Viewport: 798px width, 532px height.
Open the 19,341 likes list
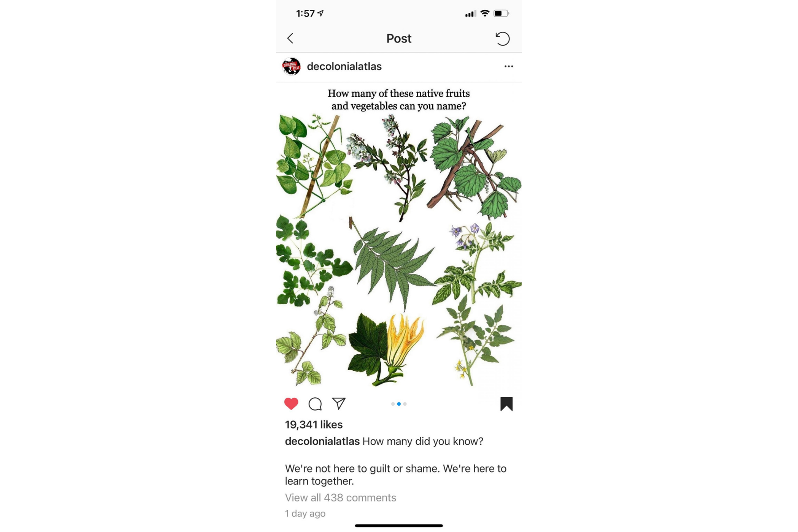[x=313, y=425]
